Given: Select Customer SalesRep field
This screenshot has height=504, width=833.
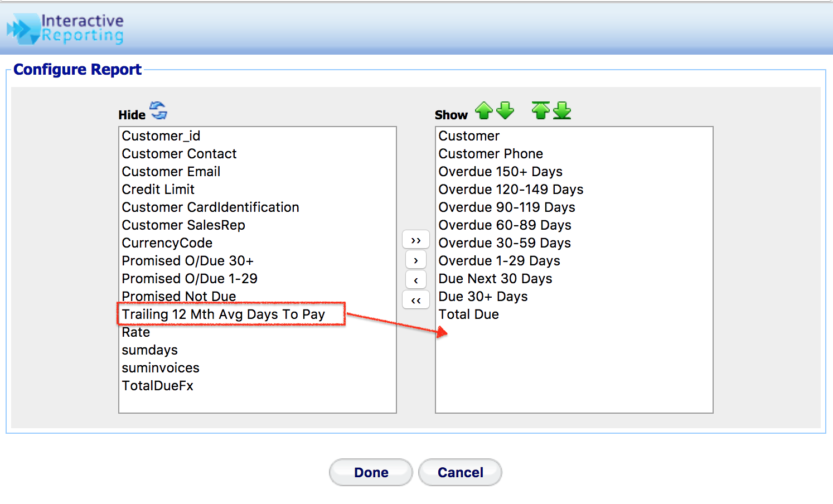Looking at the screenshot, I should [258, 225].
